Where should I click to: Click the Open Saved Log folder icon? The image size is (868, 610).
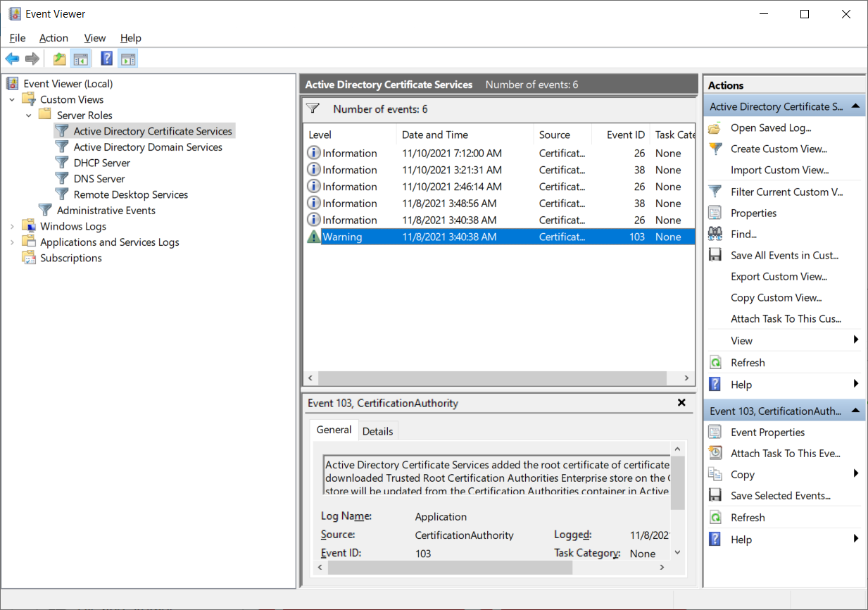[715, 128]
